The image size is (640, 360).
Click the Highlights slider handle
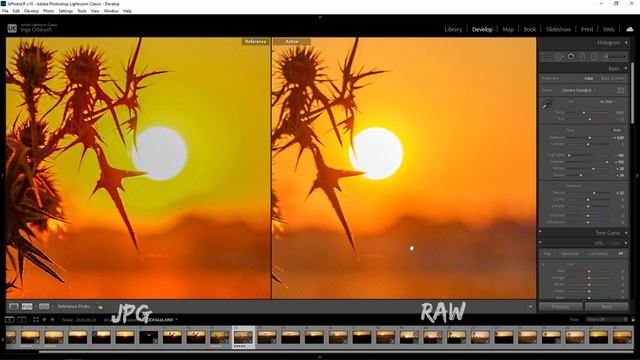pos(569,155)
